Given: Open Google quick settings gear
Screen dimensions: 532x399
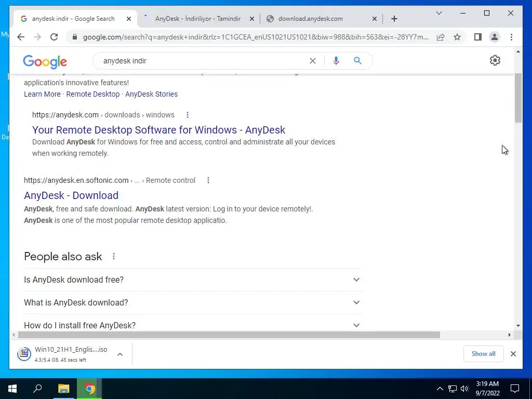Looking at the screenshot, I should (495, 60).
